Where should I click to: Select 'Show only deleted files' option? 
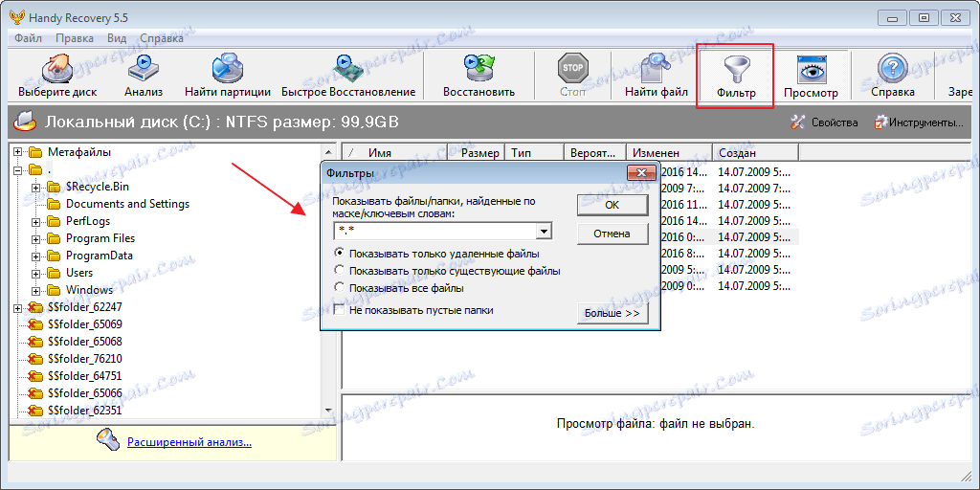tap(340, 254)
